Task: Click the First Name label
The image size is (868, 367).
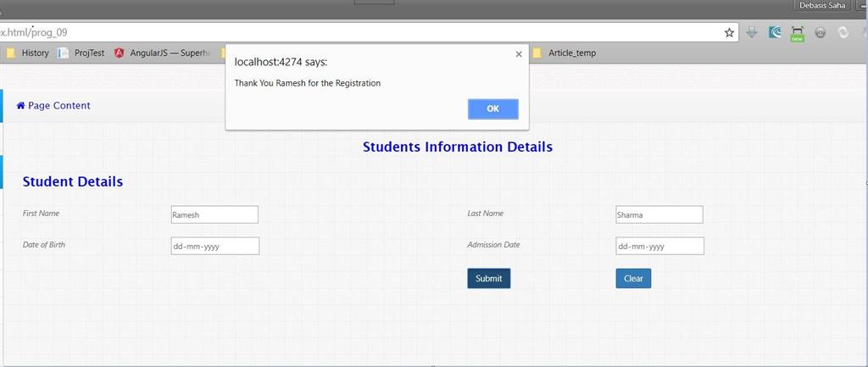Action: [41, 213]
